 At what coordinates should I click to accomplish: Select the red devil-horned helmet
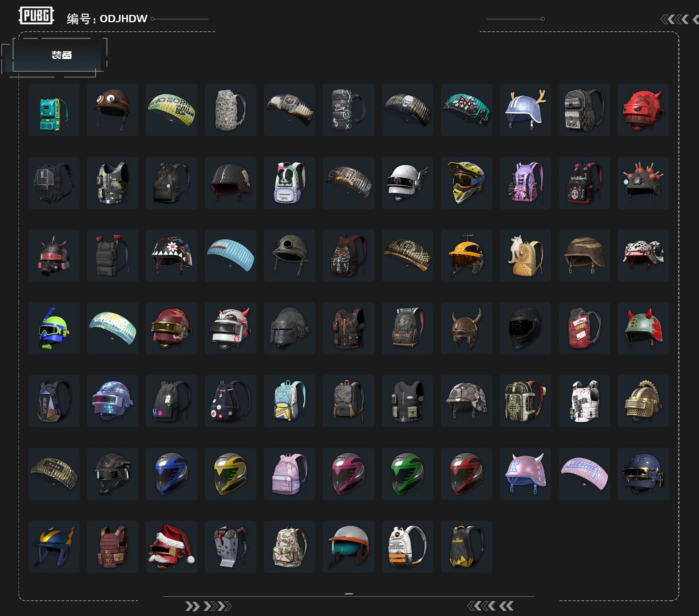(x=644, y=110)
